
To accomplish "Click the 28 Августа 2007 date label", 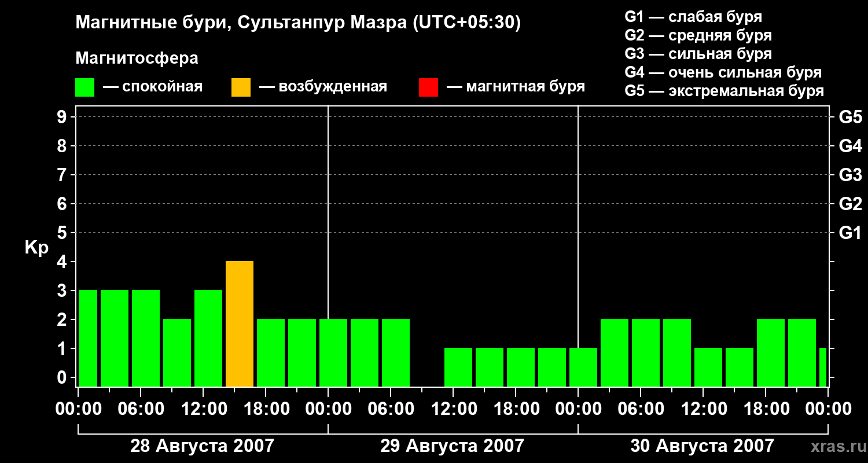I will coord(202,446).
